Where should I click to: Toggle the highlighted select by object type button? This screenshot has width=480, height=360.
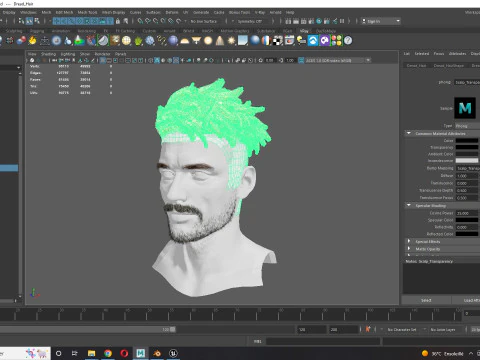coord(29,21)
